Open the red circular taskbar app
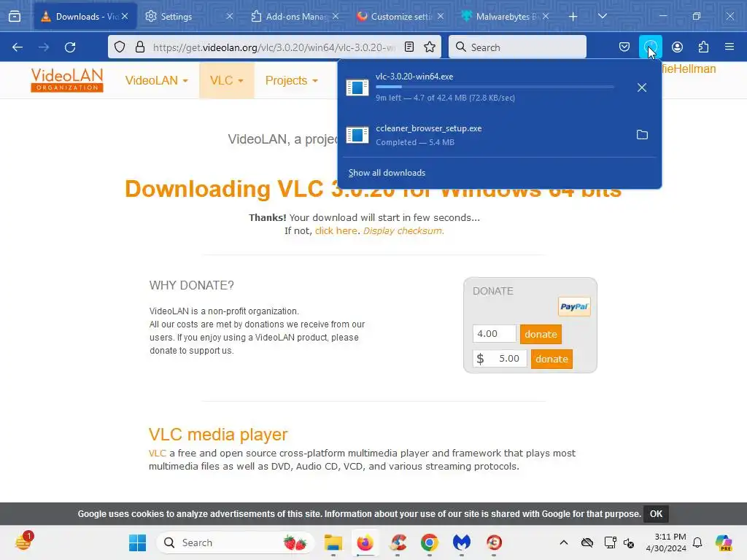The height and width of the screenshot is (560, 747). click(494, 542)
